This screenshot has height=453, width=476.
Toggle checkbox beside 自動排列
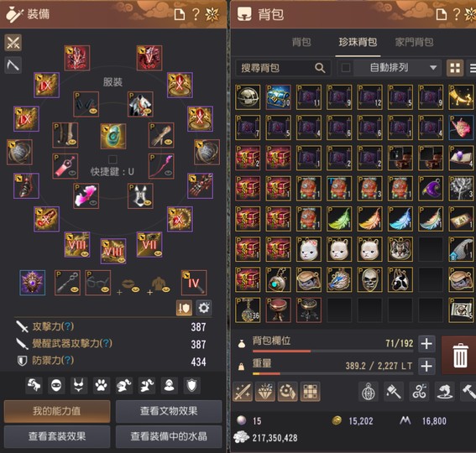(x=346, y=68)
